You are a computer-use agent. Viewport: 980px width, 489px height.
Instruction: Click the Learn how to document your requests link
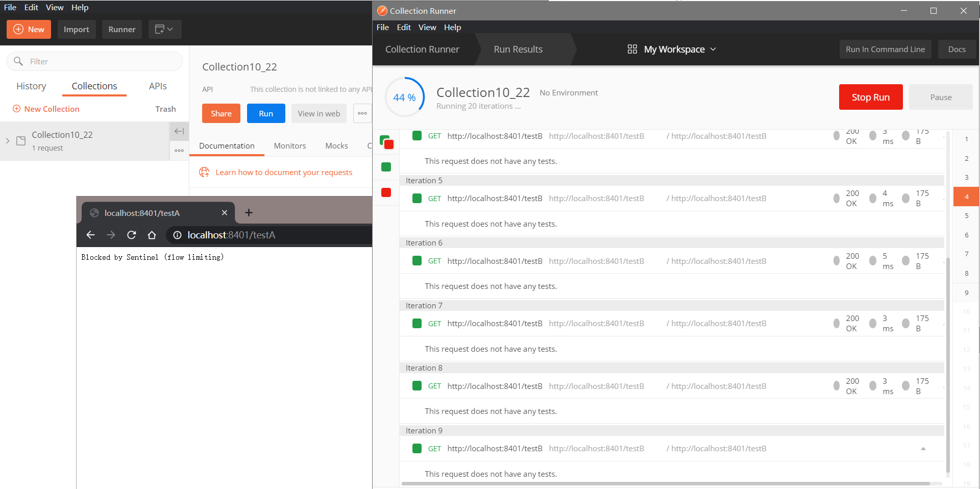284,172
